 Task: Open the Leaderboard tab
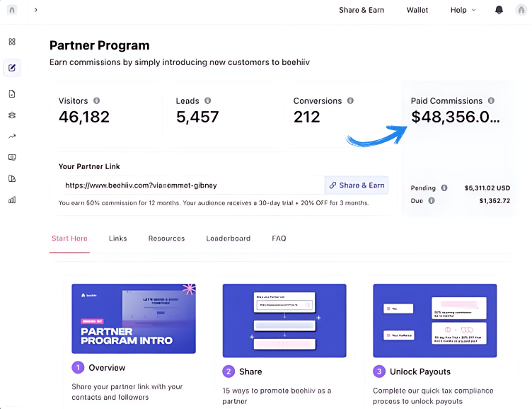click(229, 238)
